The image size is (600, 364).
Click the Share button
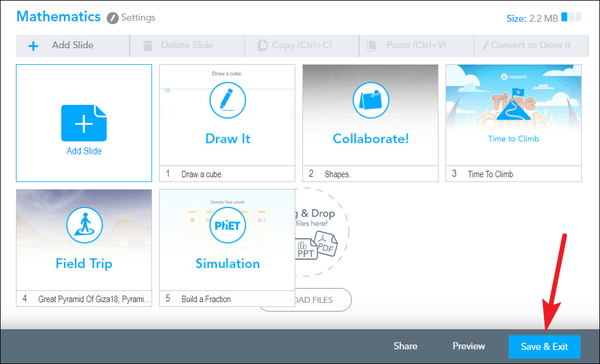pos(406,346)
